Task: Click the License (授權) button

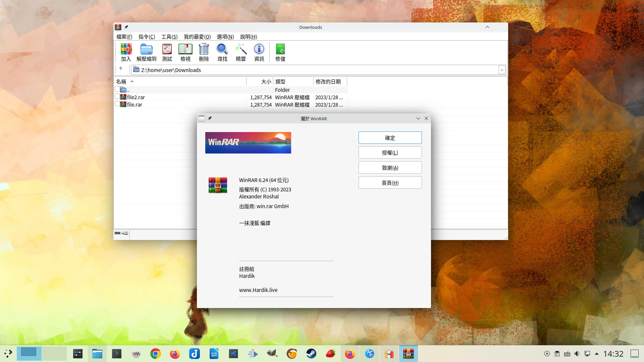Action: [x=390, y=153]
